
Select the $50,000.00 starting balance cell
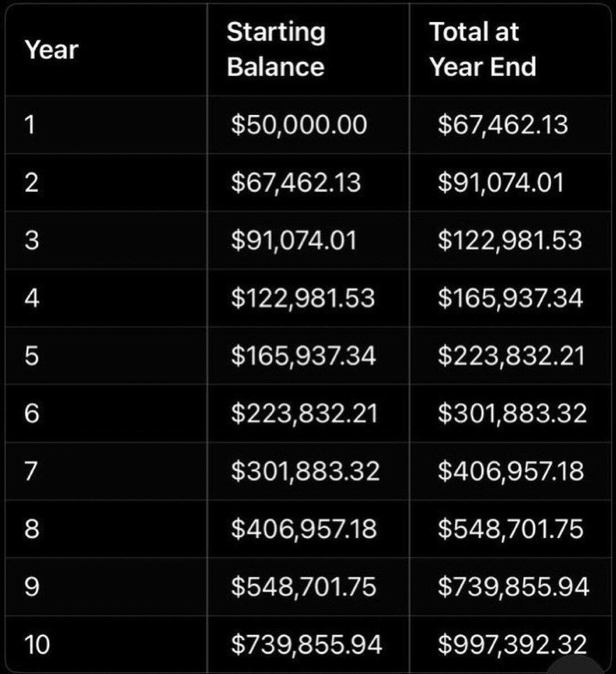299,124
